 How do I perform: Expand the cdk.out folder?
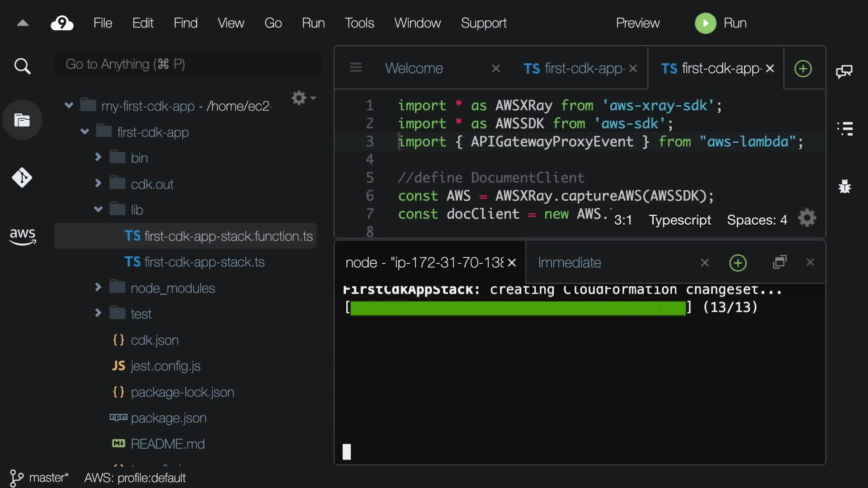[98, 183]
